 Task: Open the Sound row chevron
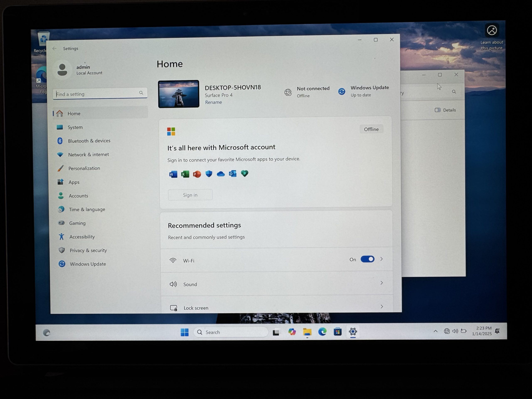click(382, 283)
